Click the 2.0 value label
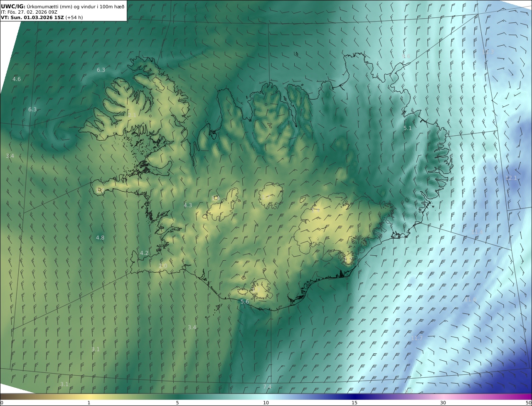 [x=163, y=266]
